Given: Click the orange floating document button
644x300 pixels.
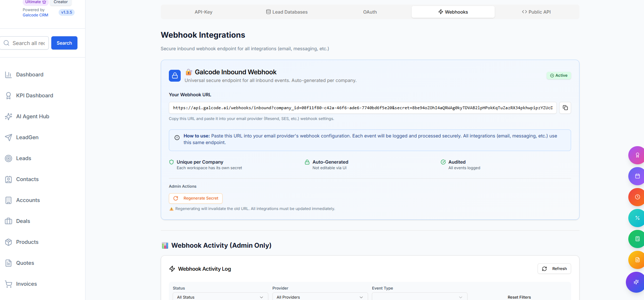Looking at the screenshot, I should tap(637, 260).
